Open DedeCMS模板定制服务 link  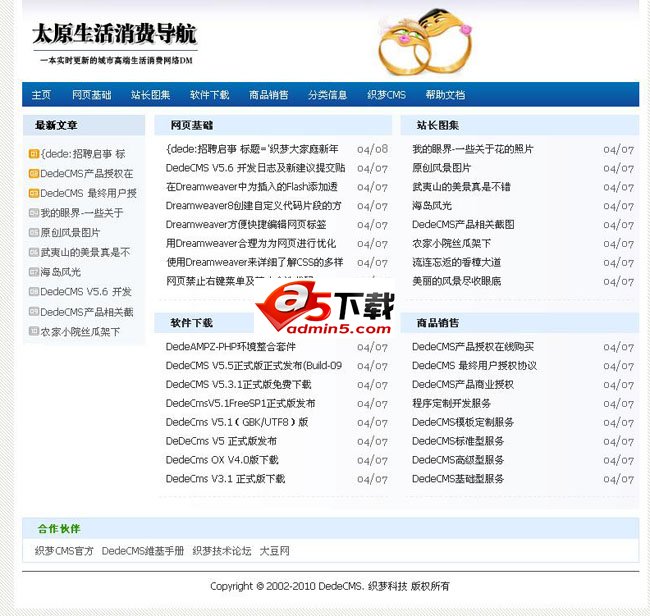click(x=463, y=422)
